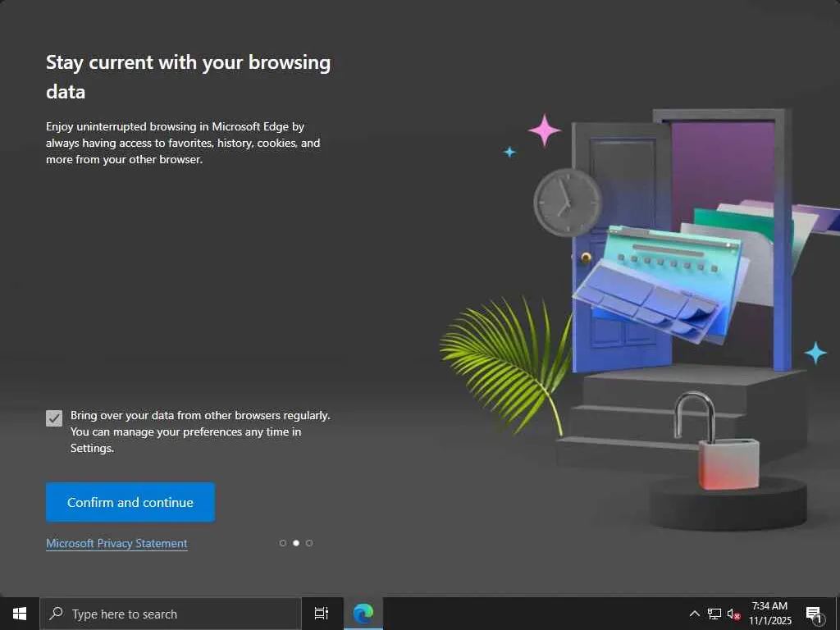Select the middle page indicator dot
The height and width of the screenshot is (630, 840).
(x=295, y=543)
